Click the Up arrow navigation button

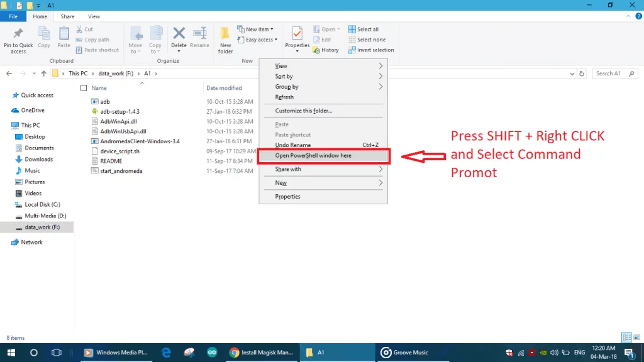(43, 74)
